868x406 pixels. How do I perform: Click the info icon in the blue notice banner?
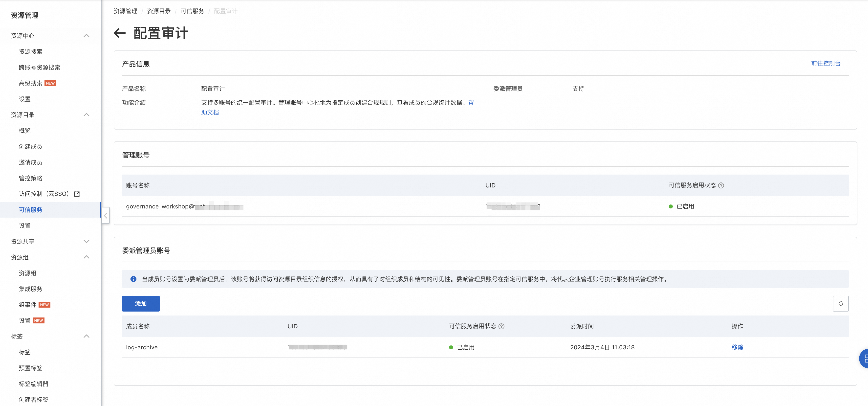(x=133, y=279)
